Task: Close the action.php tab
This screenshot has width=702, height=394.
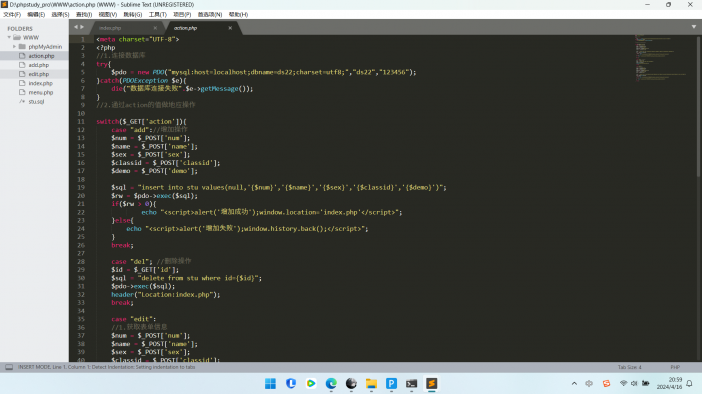Action: [230, 28]
